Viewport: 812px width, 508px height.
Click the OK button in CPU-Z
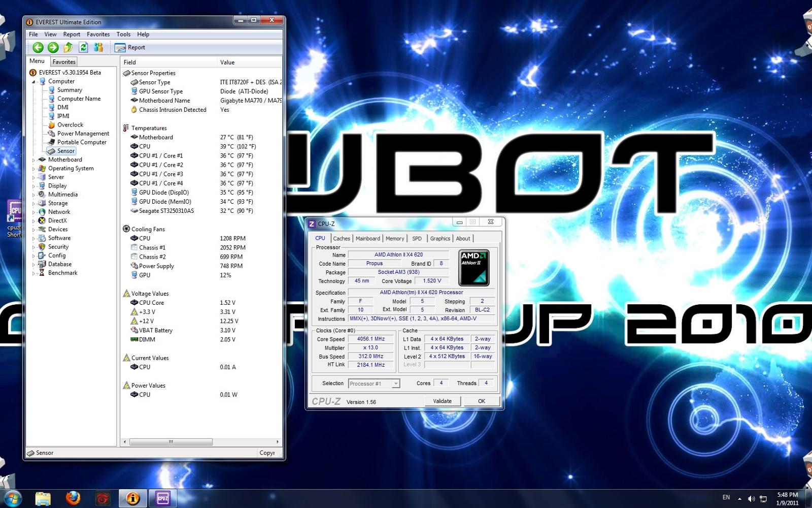tap(482, 401)
